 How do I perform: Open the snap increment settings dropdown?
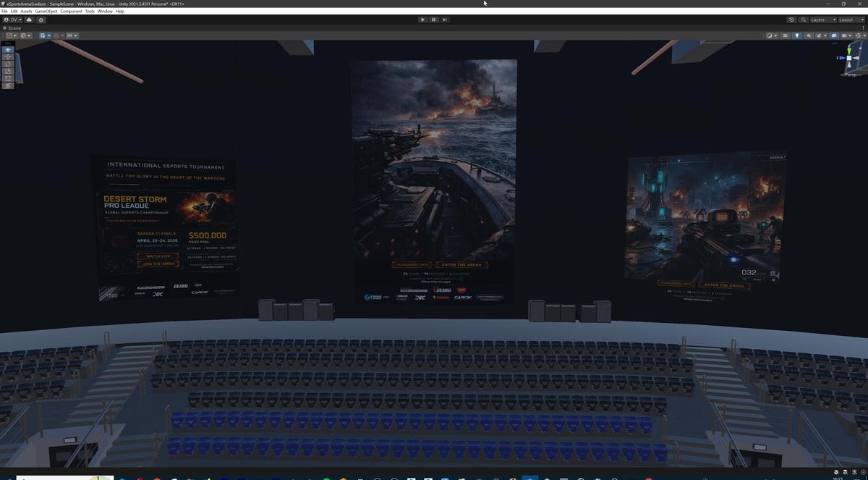(72, 35)
